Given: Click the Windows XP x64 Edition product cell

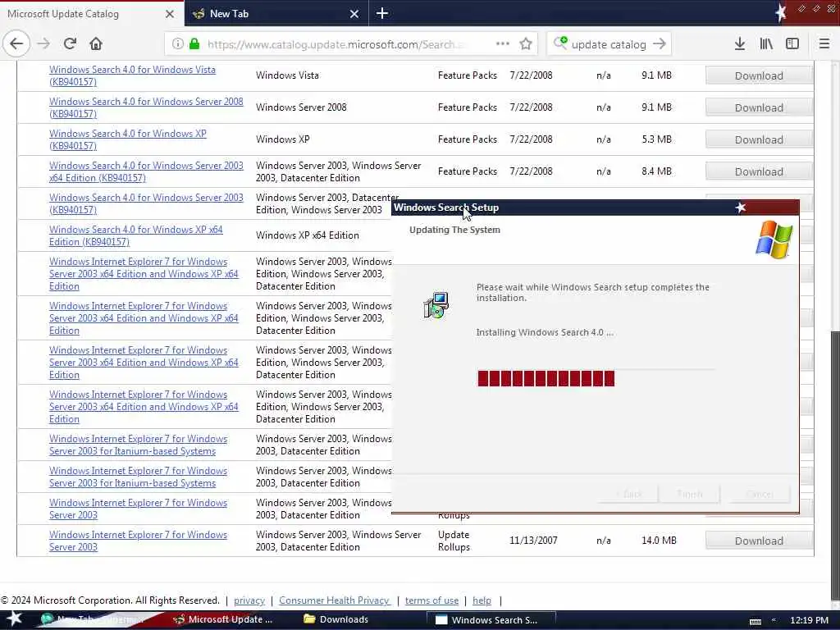Looking at the screenshot, I should tap(307, 235).
